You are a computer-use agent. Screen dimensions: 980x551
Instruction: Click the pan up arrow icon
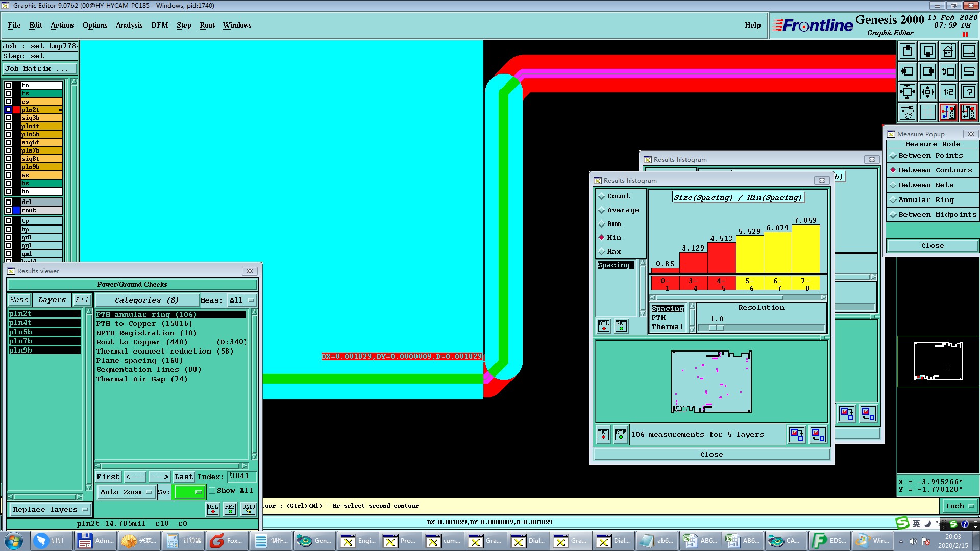[x=908, y=51]
